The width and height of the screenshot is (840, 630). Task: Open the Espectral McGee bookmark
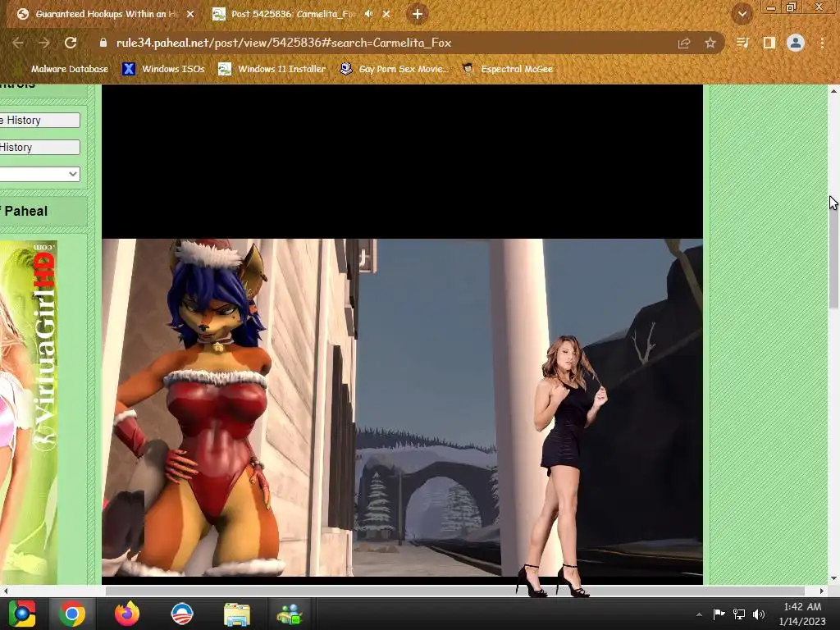[508, 69]
